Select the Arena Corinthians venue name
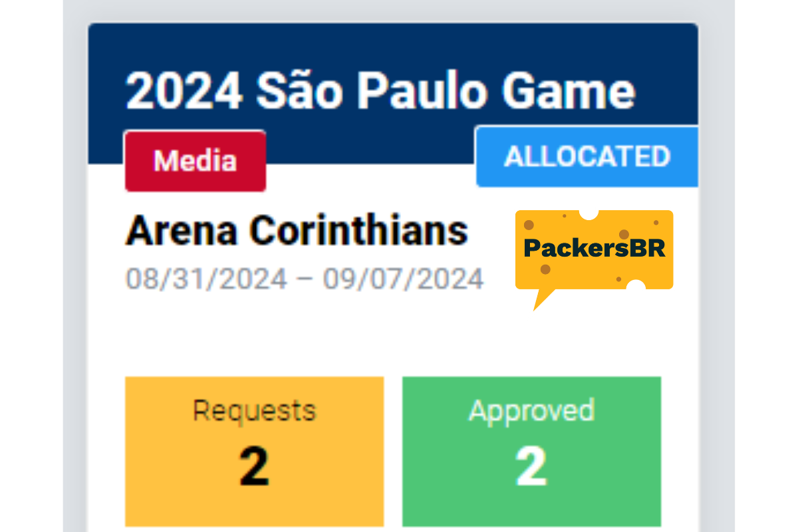 [x=297, y=231]
